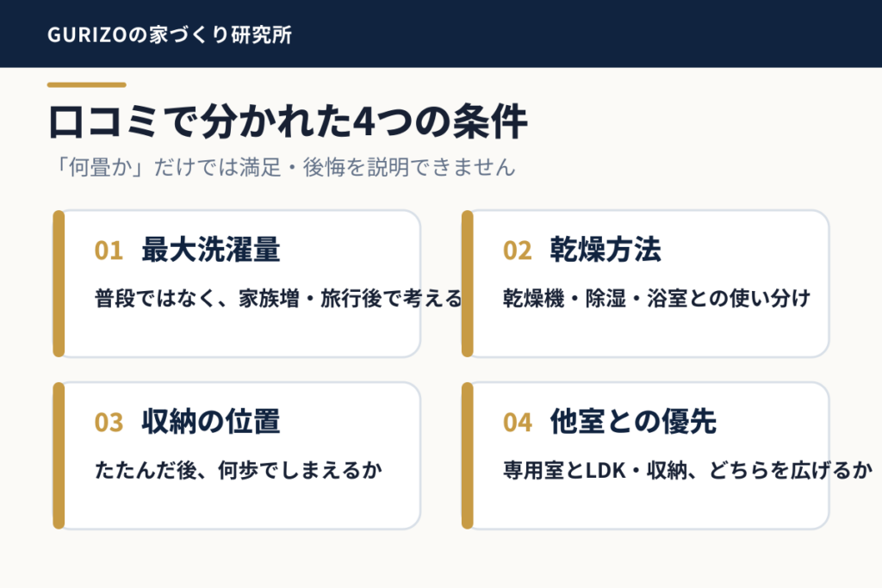Select the 収納の位置 card heading
The height and width of the screenshot is (588, 882).
(210, 422)
